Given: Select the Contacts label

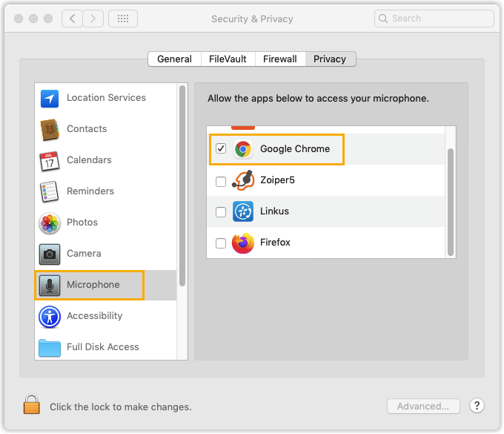Looking at the screenshot, I should [87, 128].
